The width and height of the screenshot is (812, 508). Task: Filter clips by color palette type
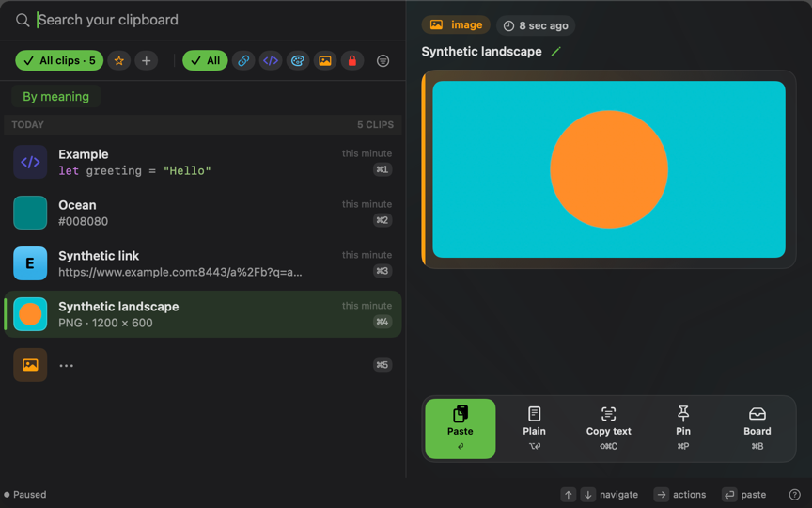(x=298, y=60)
